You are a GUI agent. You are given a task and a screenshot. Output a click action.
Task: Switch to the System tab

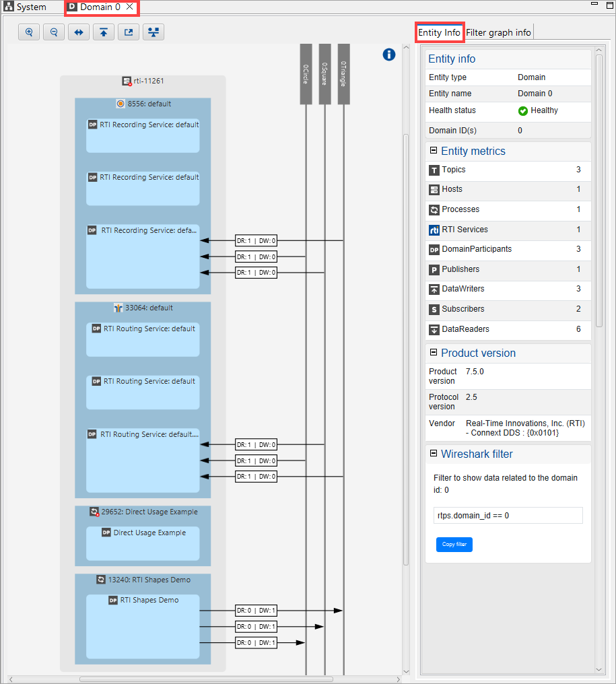tap(25, 7)
